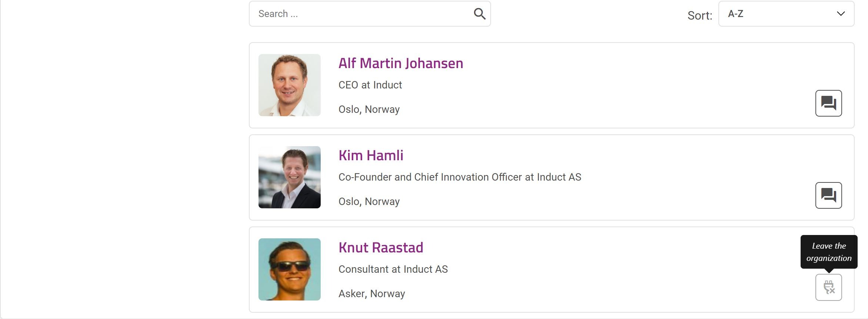The image size is (868, 319).
Task: Click the 'Leave the organization' tooltip
Action: [829, 252]
